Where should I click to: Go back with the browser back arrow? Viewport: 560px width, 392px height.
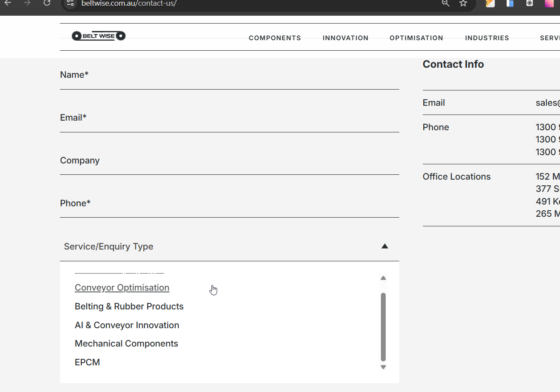tap(8, 3)
